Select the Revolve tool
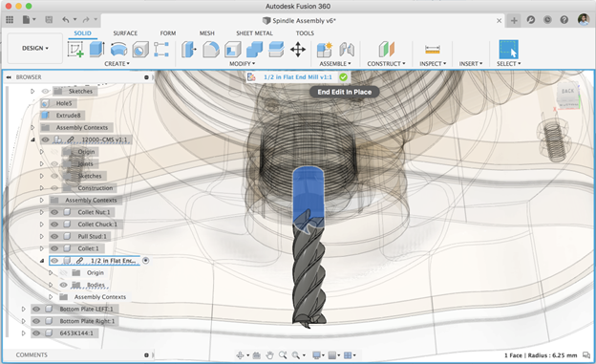Image resolution: width=596 pixels, height=364 pixels. (x=119, y=50)
